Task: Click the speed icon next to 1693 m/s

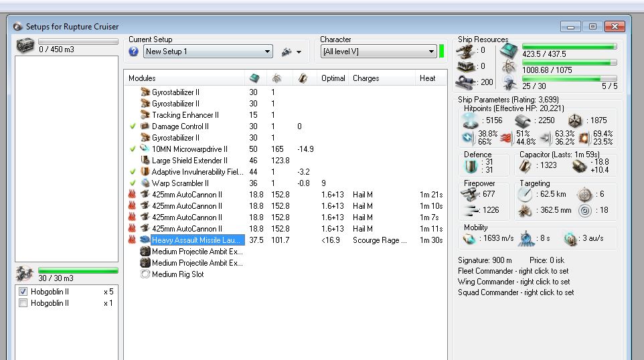Action: click(469, 239)
